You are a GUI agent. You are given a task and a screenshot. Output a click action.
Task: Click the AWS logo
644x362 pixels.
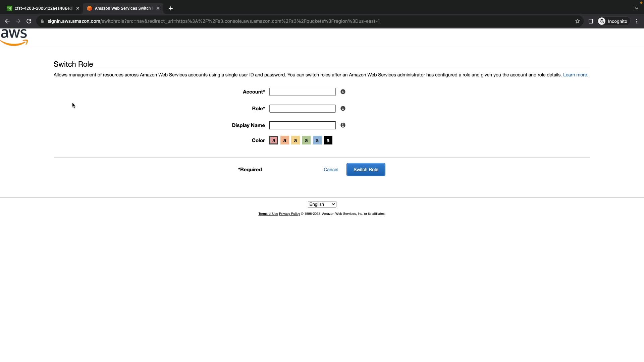(14, 37)
